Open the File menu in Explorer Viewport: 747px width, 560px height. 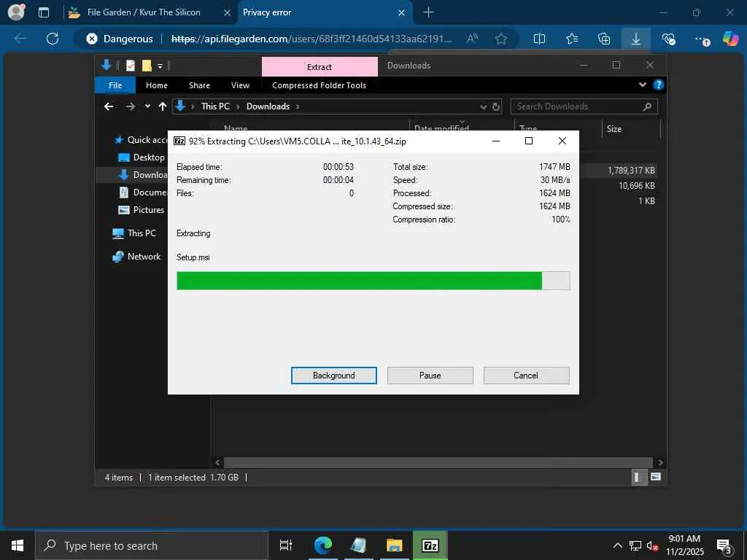coord(115,85)
